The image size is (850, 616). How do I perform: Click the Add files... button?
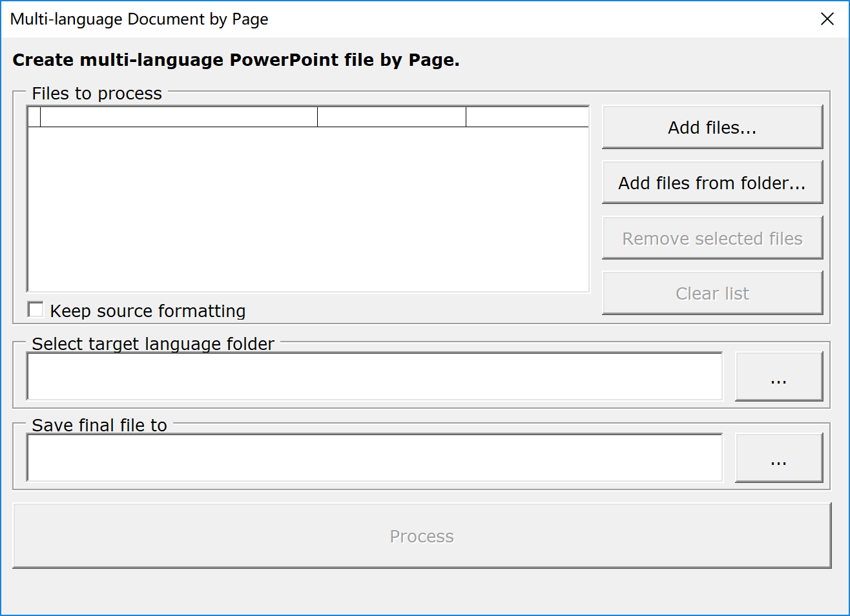tap(712, 127)
